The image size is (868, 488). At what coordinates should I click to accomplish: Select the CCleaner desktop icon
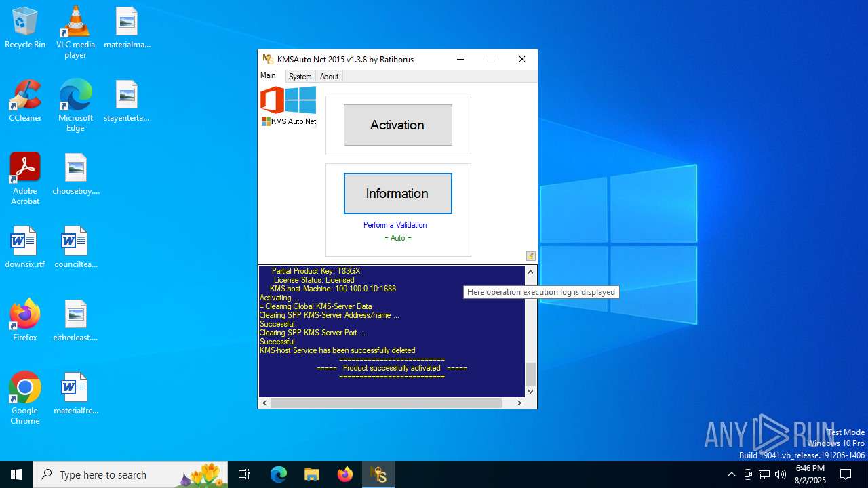click(25, 101)
